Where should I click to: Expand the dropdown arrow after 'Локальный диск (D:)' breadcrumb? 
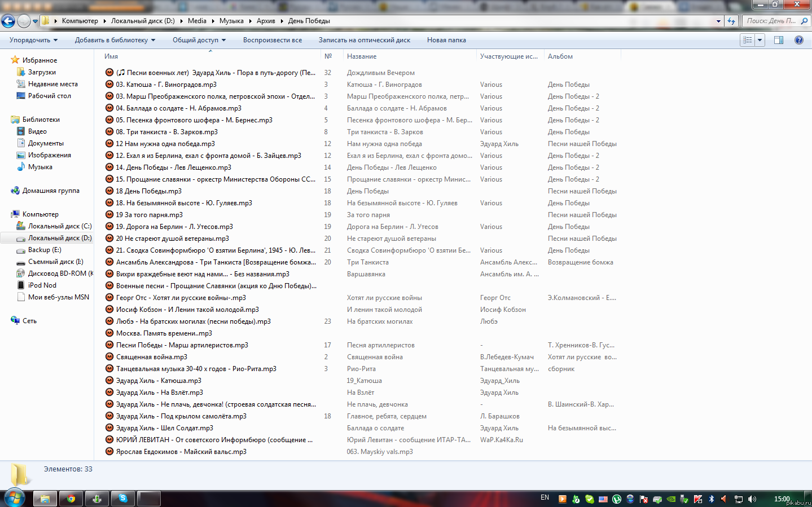(x=181, y=21)
